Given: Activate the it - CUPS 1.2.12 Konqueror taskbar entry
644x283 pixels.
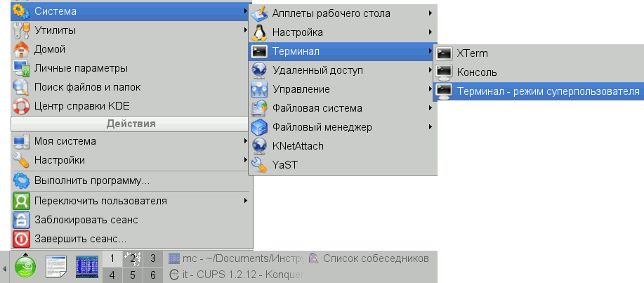Looking at the screenshot, I should (236, 275).
